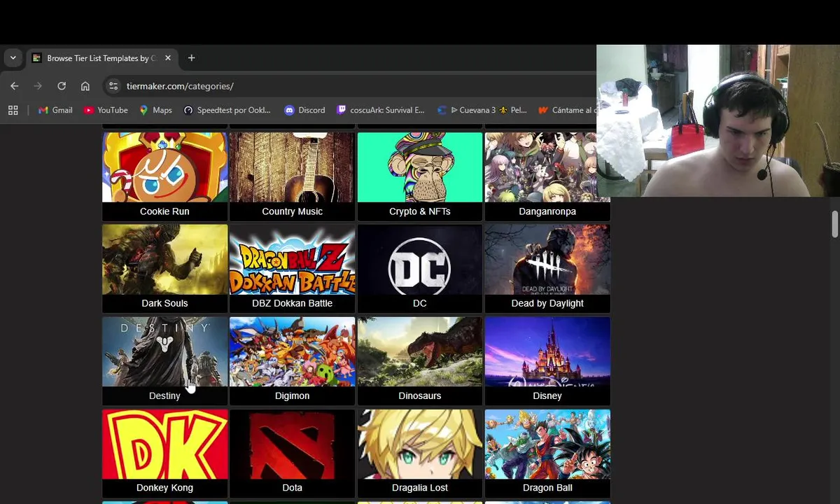Viewport: 840px width, 504px height.
Task: Click the Crypto & NFTs label link
Action: (419, 211)
